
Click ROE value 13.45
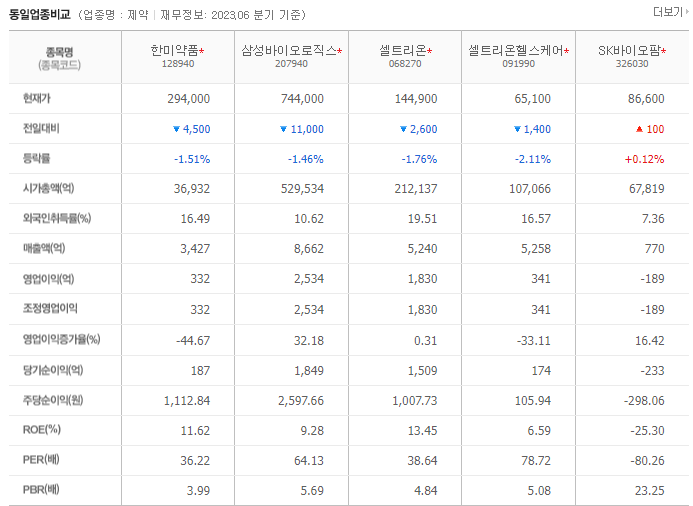coord(422,430)
